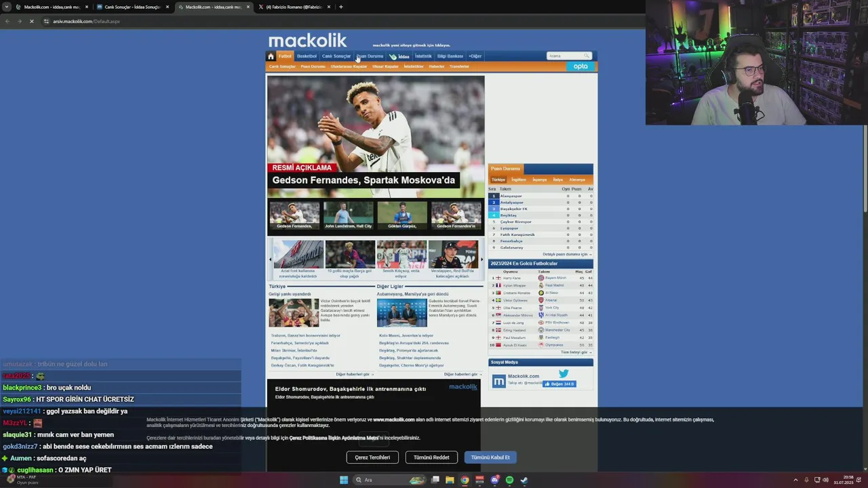
Task: Click Bayern Münih club logo
Action: coord(541,278)
